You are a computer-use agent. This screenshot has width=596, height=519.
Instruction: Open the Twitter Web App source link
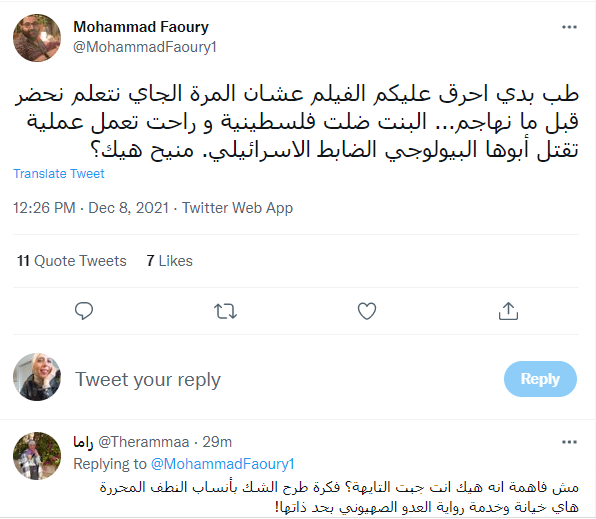pyautogui.click(x=237, y=208)
